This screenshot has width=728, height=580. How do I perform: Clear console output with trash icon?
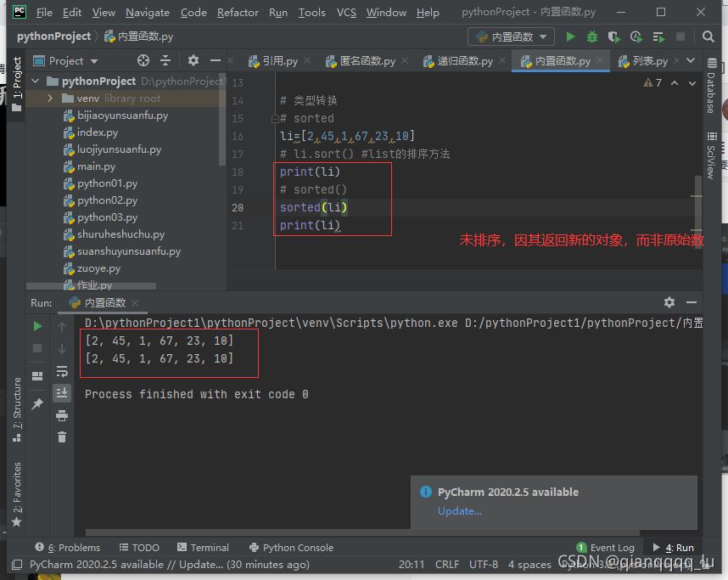(x=62, y=436)
